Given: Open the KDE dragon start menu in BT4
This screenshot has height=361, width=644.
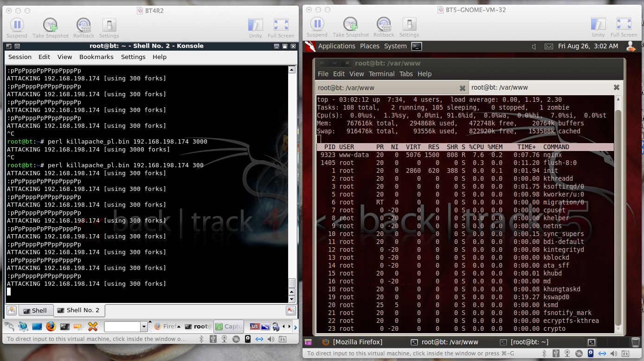Looking at the screenshot, I should click(x=9, y=326).
